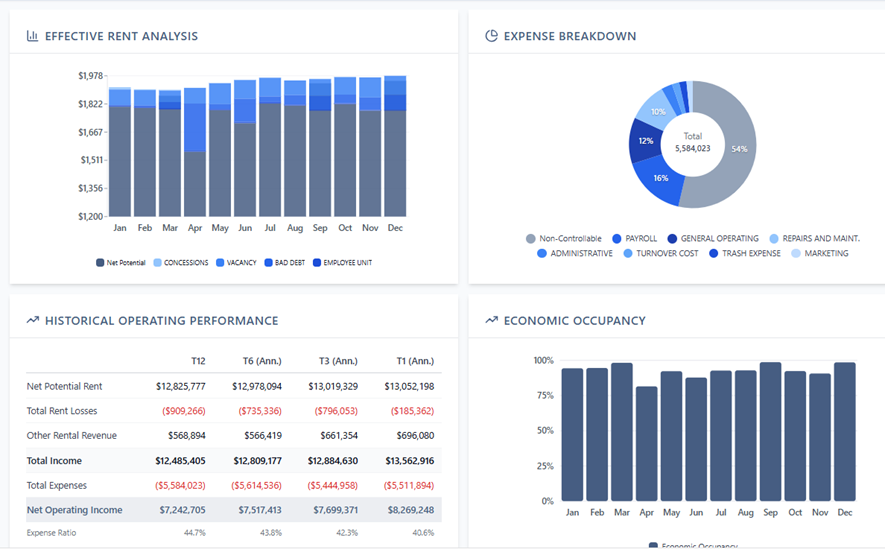Toggle the MARKETING legend entry
The image size is (885, 549).
pyautogui.click(x=820, y=253)
